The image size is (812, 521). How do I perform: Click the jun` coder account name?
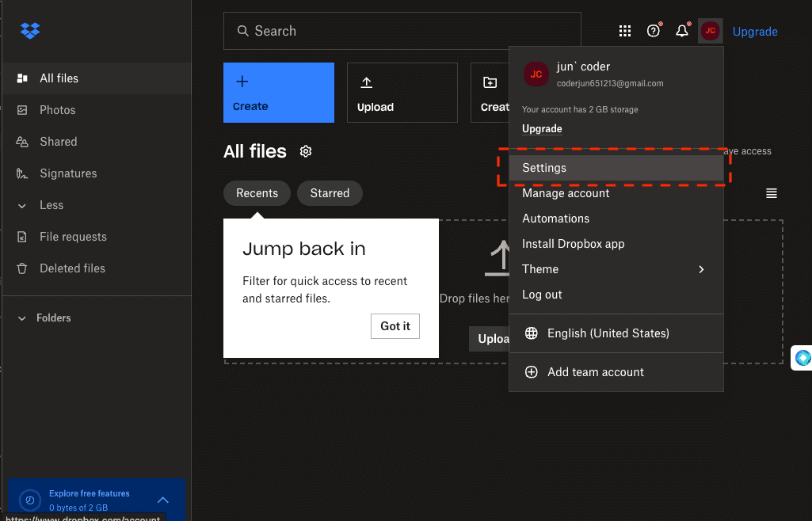coord(583,67)
